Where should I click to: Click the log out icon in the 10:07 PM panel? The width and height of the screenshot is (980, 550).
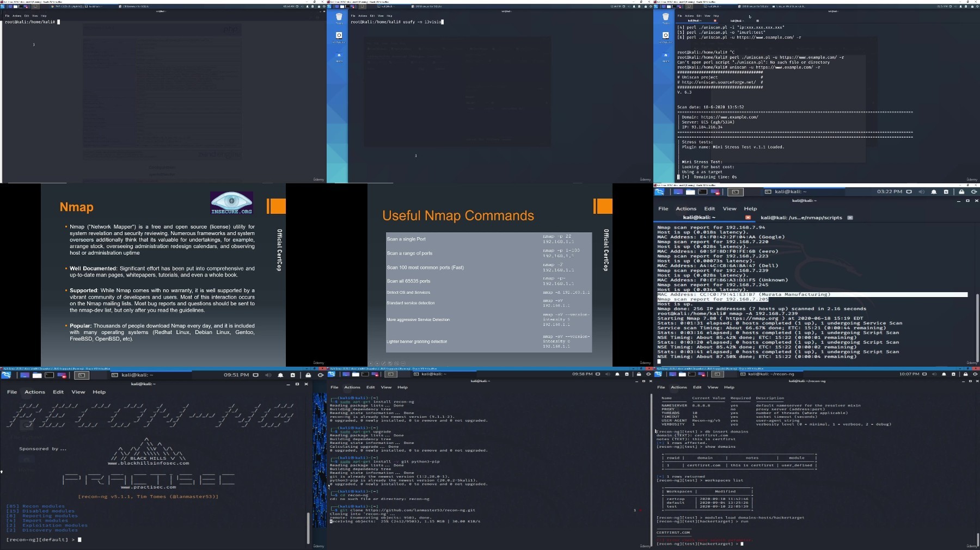pyautogui.click(x=975, y=374)
